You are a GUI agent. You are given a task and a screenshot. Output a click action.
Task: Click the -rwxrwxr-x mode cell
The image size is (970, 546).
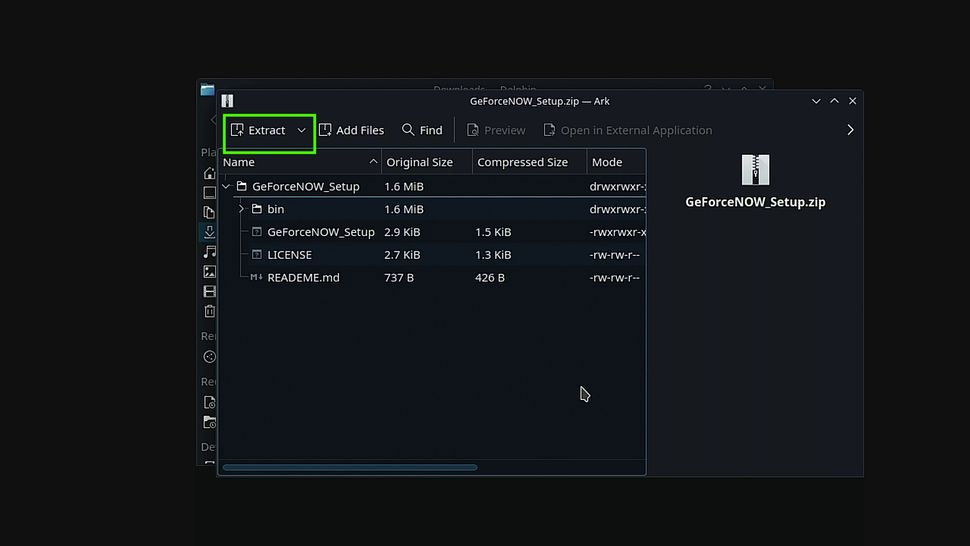(x=617, y=232)
